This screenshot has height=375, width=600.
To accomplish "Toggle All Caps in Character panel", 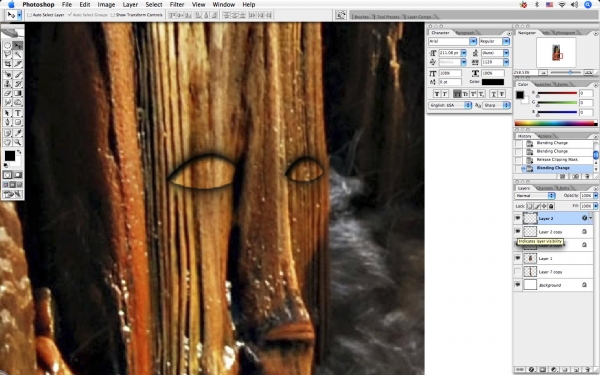I will tap(457, 94).
